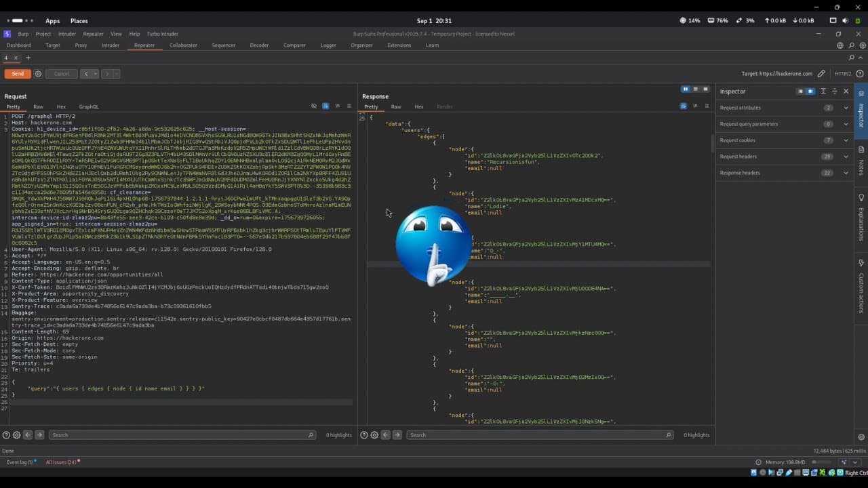The image size is (868, 488).
Task: Click the magnifier icon inside the request search field
Action: point(311,434)
